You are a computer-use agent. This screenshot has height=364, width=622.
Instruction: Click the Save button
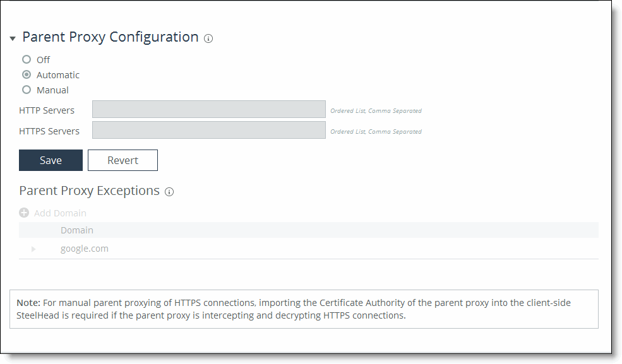click(51, 160)
